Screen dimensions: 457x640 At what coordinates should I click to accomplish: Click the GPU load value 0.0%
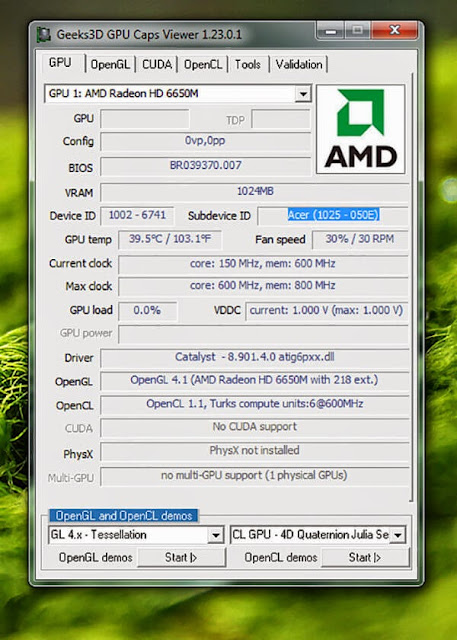click(147, 311)
